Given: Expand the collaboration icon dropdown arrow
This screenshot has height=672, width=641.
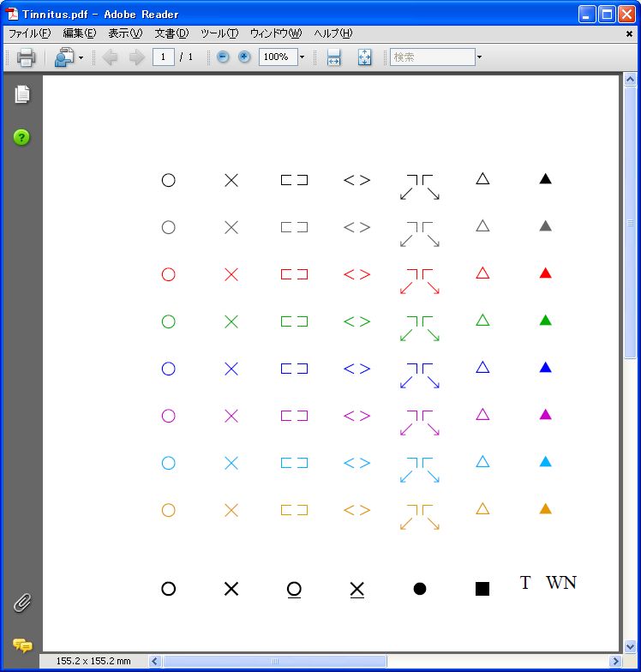Looking at the screenshot, I should pyautogui.click(x=81, y=57).
